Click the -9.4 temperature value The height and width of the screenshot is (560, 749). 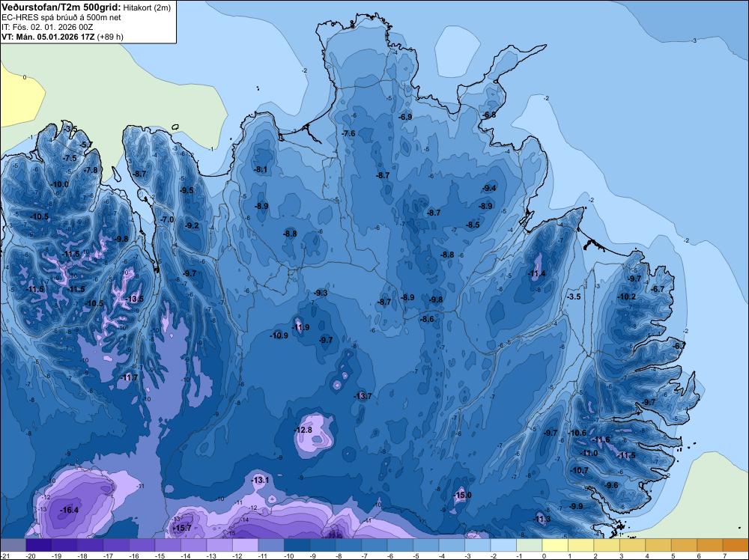tap(489, 189)
